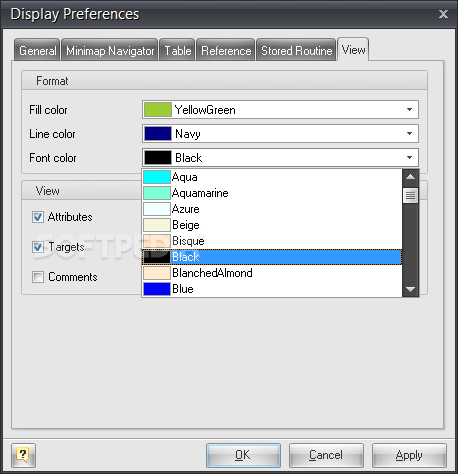This screenshot has height=474, width=458.
Task: Click the OK button
Action: pyautogui.click(x=243, y=455)
